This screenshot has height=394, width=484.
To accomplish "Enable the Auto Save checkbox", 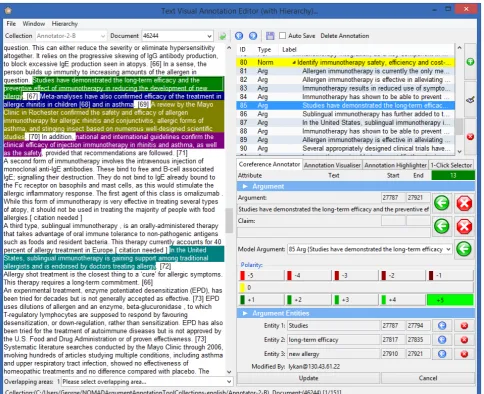I will click(283, 36).
